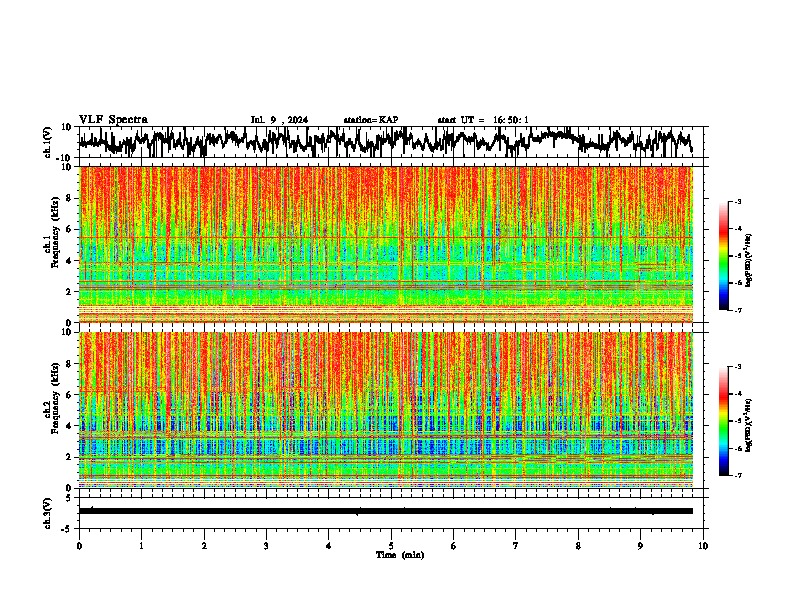Click the "4" kHz tick on ch.1 frequency axis
This screenshot has width=792, height=612.
(69, 261)
